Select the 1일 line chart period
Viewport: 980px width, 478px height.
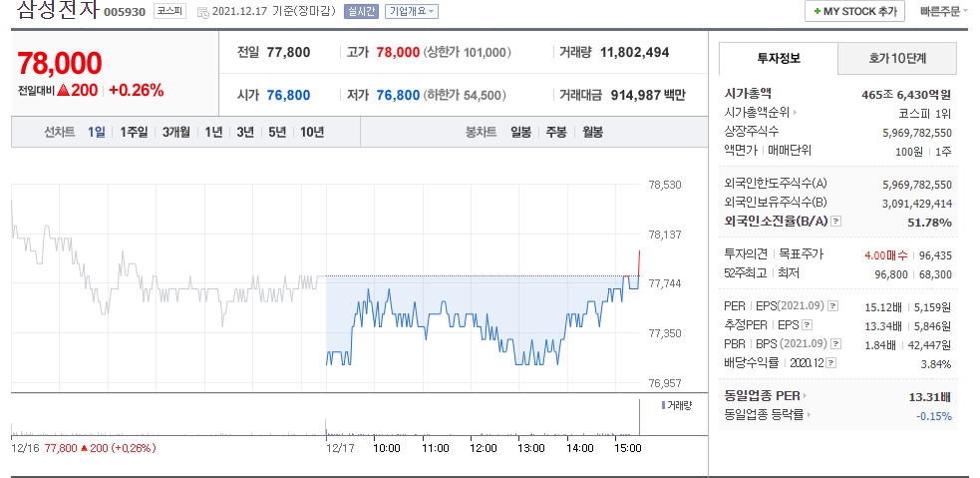[x=97, y=132]
